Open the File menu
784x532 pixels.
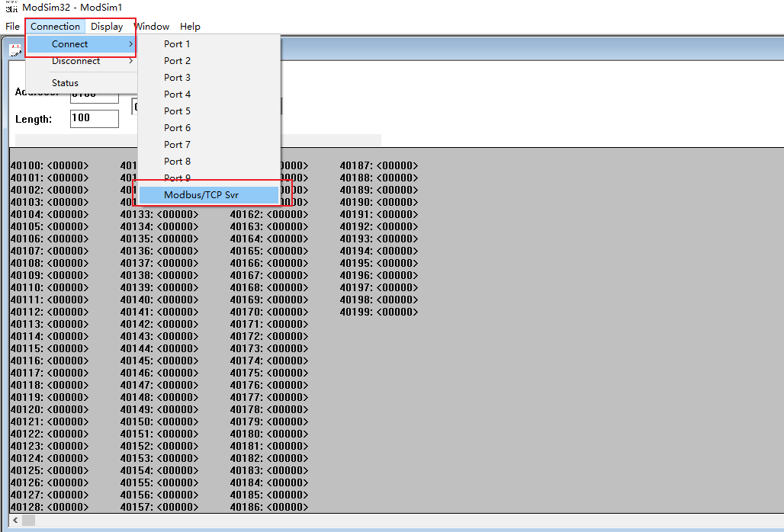[12, 27]
